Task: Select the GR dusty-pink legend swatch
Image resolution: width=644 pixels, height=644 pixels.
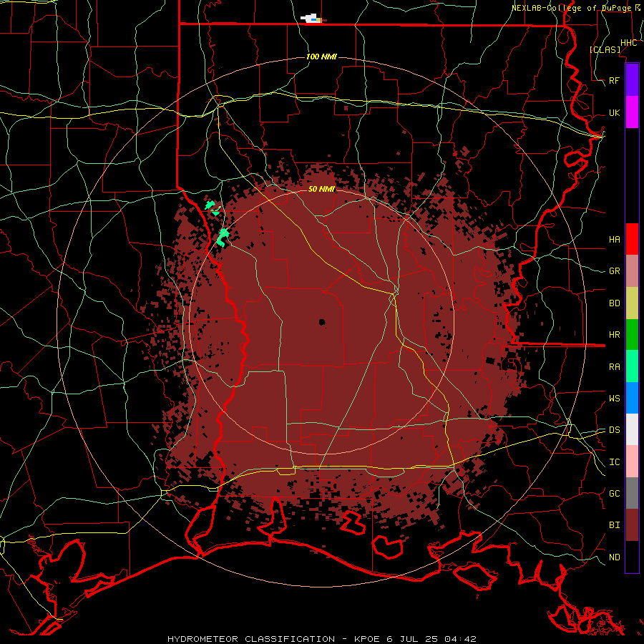Action: pyautogui.click(x=632, y=271)
